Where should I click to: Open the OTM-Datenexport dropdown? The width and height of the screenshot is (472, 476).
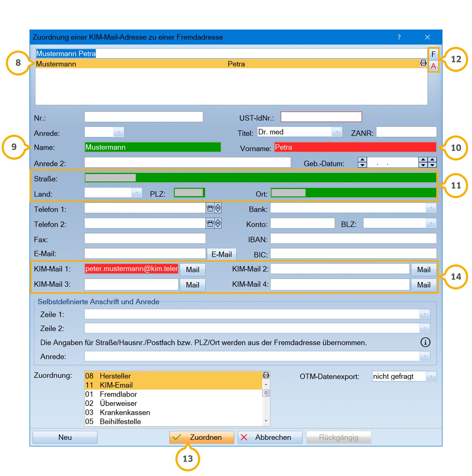tap(431, 376)
